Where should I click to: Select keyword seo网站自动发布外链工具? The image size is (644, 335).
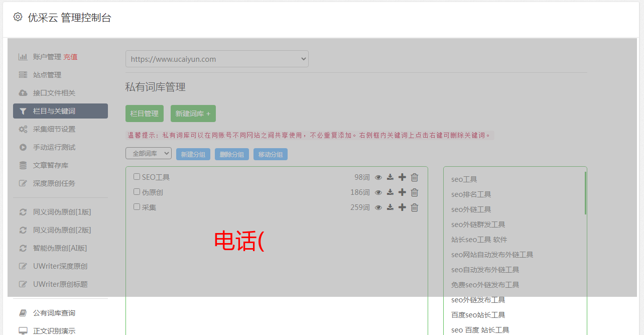[492, 255]
